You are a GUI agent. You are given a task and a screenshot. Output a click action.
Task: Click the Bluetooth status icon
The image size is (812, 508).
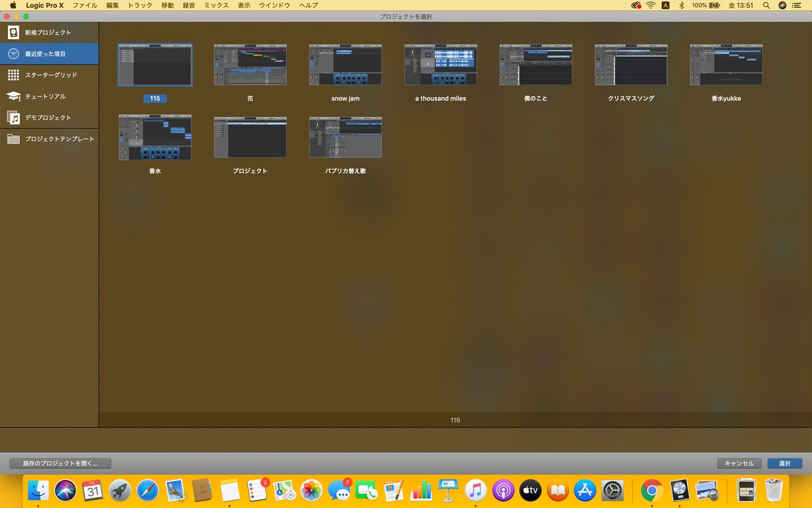coord(681,5)
